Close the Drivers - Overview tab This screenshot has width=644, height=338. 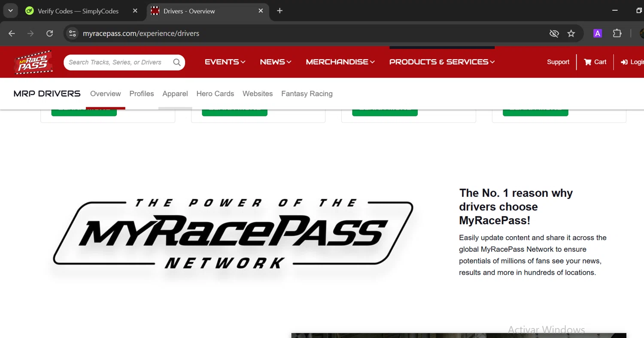click(261, 11)
